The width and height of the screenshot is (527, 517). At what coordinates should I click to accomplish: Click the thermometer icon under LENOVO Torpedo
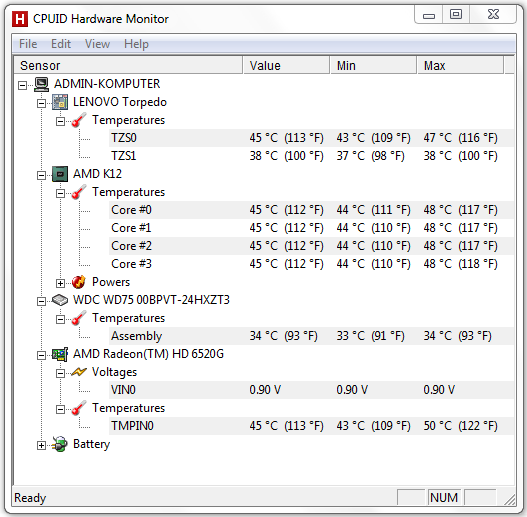coord(79,120)
